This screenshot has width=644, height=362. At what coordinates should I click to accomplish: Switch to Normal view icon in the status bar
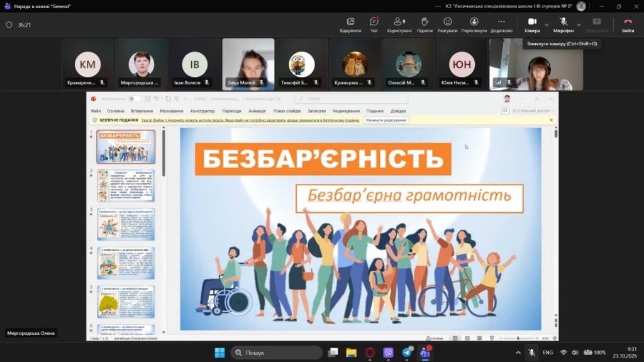coord(455,338)
